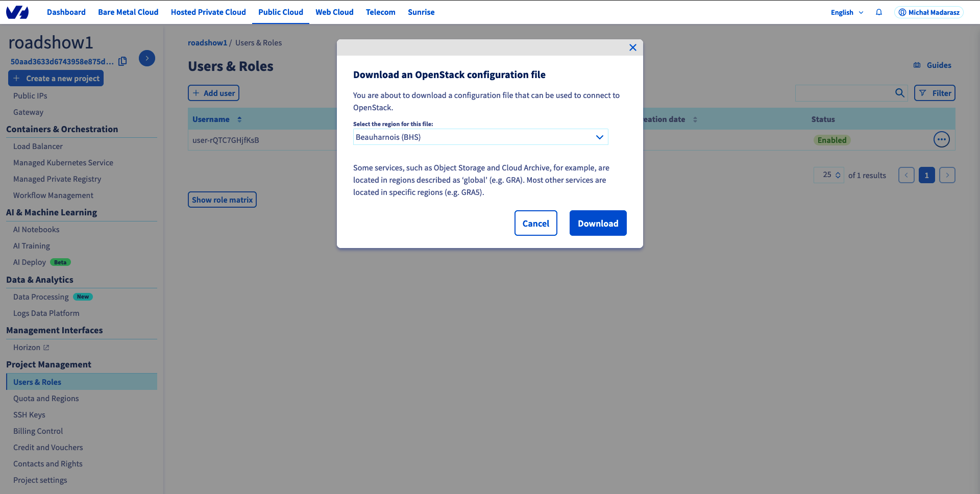
Task: Select the Public Cloud tab
Action: pos(281,12)
